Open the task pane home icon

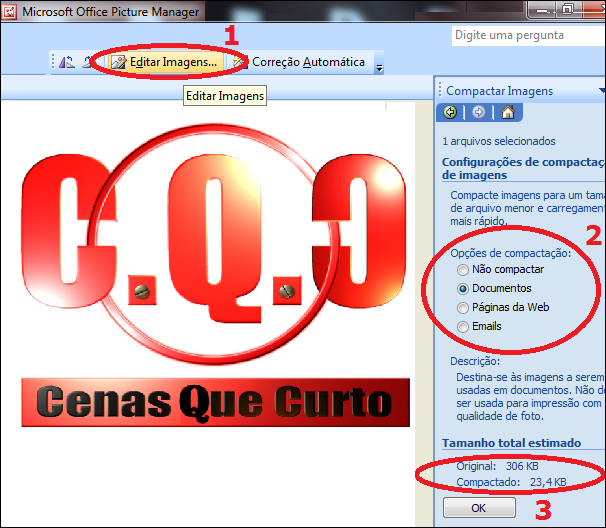click(x=508, y=112)
